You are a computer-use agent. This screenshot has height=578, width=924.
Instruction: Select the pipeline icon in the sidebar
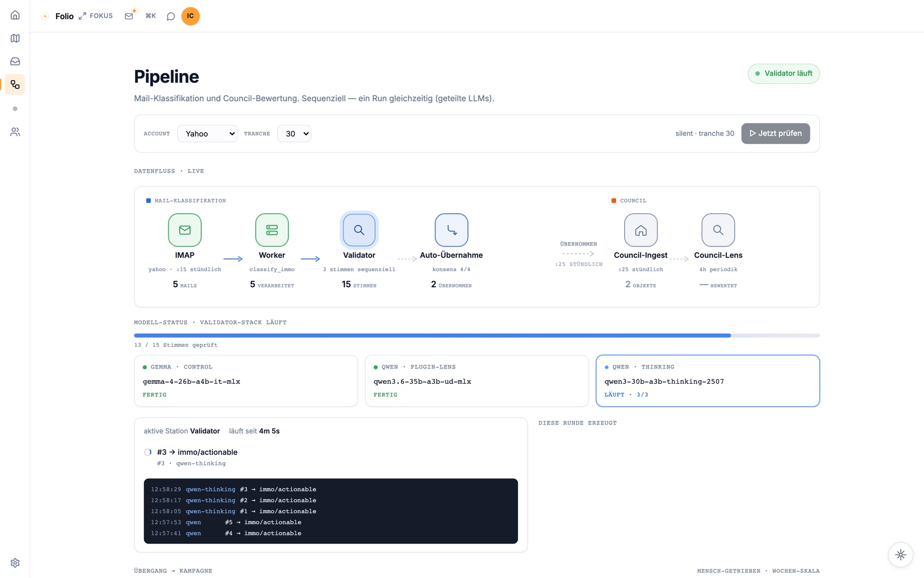15,84
